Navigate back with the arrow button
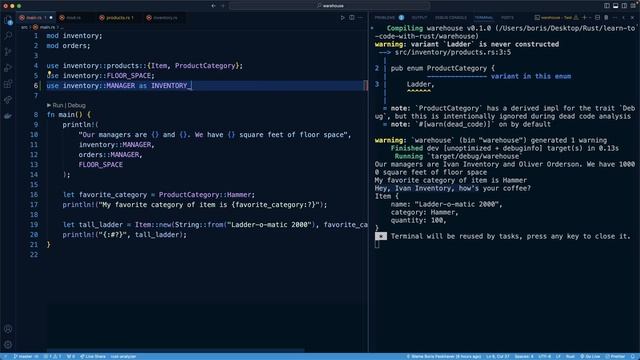Viewport: 640px width, 360px height. [x=213, y=6]
